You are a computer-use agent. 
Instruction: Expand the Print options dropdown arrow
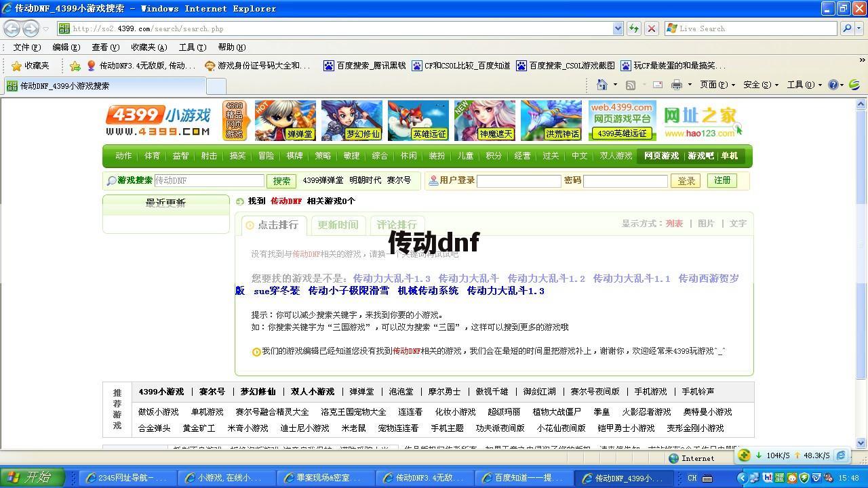pos(690,85)
